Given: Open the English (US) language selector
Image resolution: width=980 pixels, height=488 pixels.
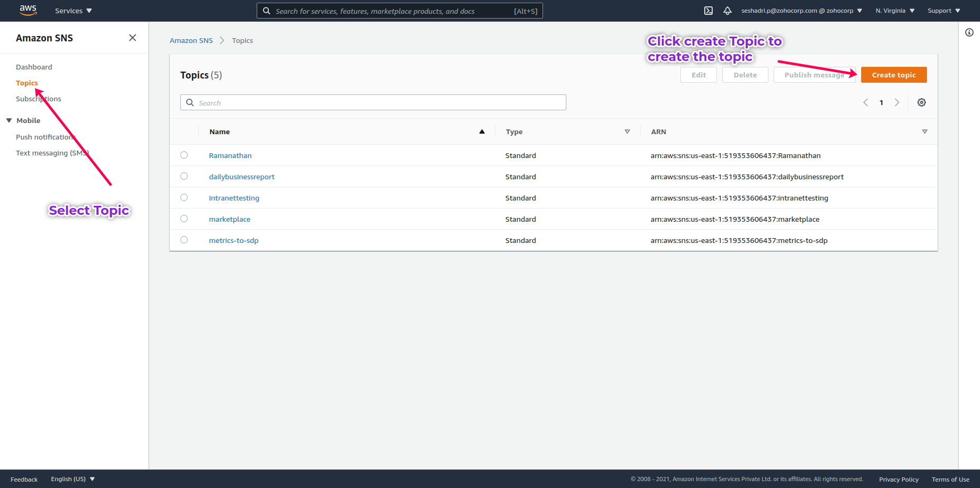Looking at the screenshot, I should pos(73,479).
